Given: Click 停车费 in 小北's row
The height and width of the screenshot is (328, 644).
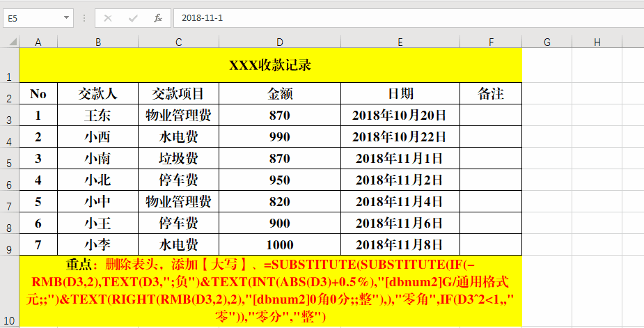Looking at the screenshot, I should click(x=179, y=180).
